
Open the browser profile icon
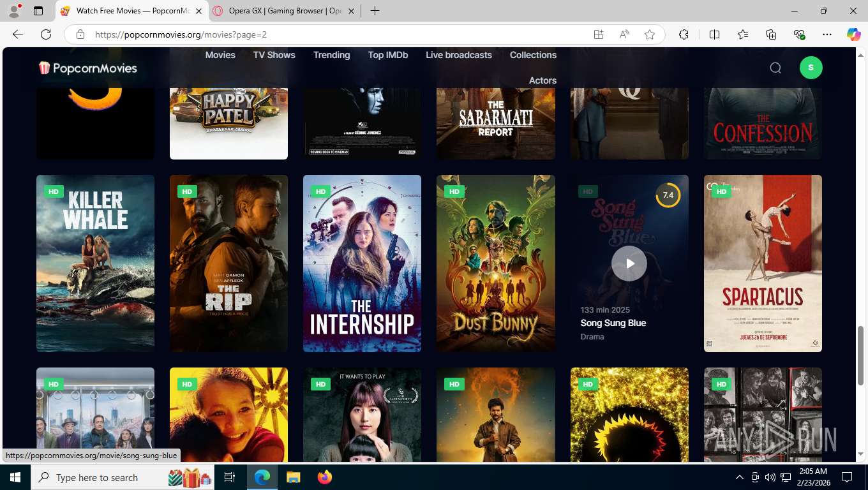tap(13, 11)
